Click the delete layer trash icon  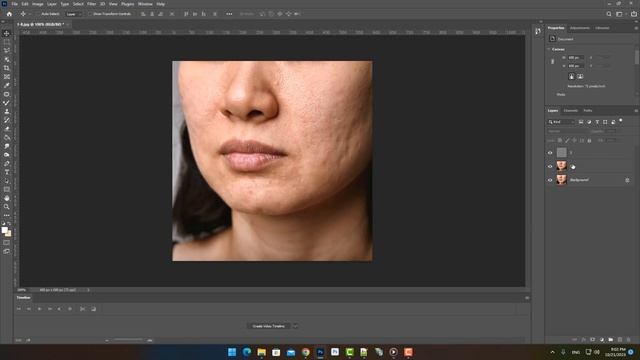tap(629, 340)
